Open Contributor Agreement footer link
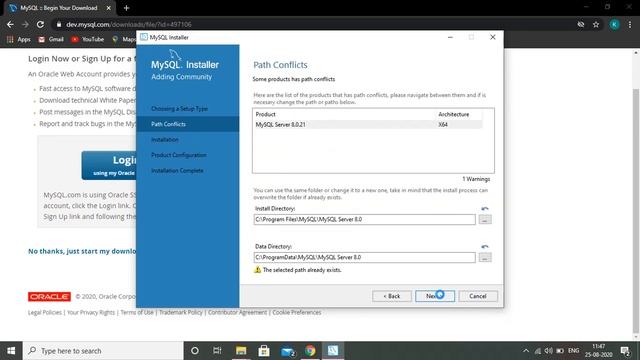Viewport: 640px width, 360px height. [x=237, y=312]
